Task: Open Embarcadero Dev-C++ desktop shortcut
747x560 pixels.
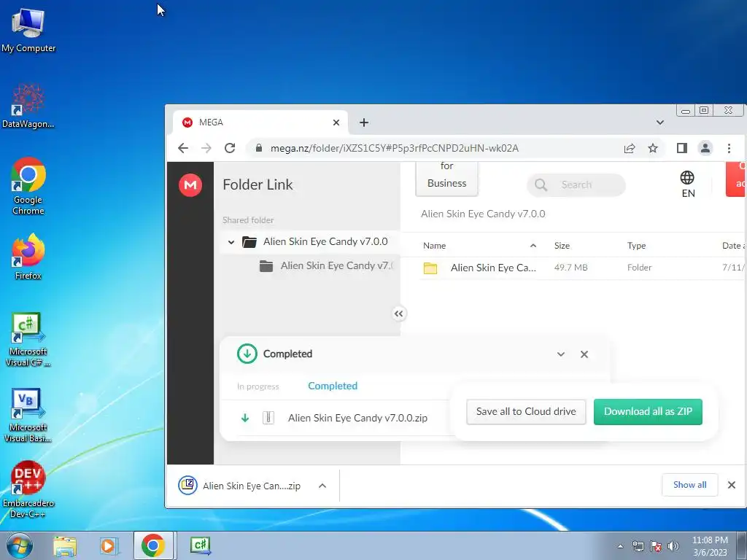Action: click(x=28, y=489)
